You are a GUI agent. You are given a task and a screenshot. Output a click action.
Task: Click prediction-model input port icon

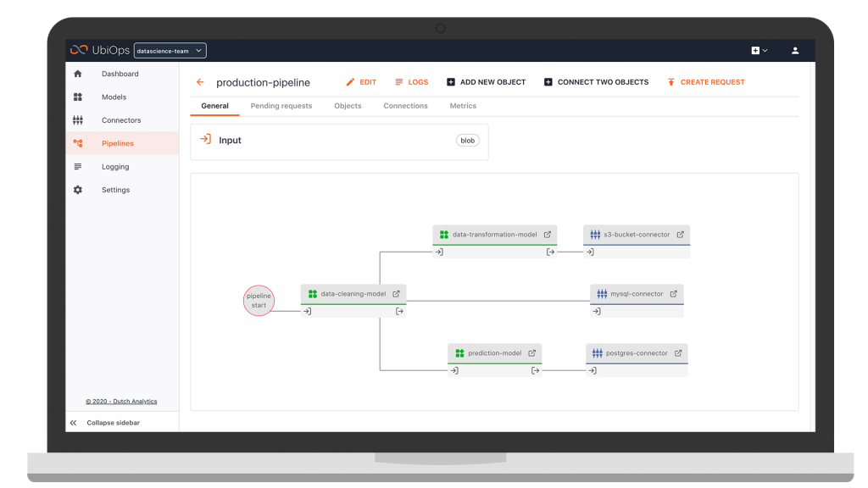454,371
